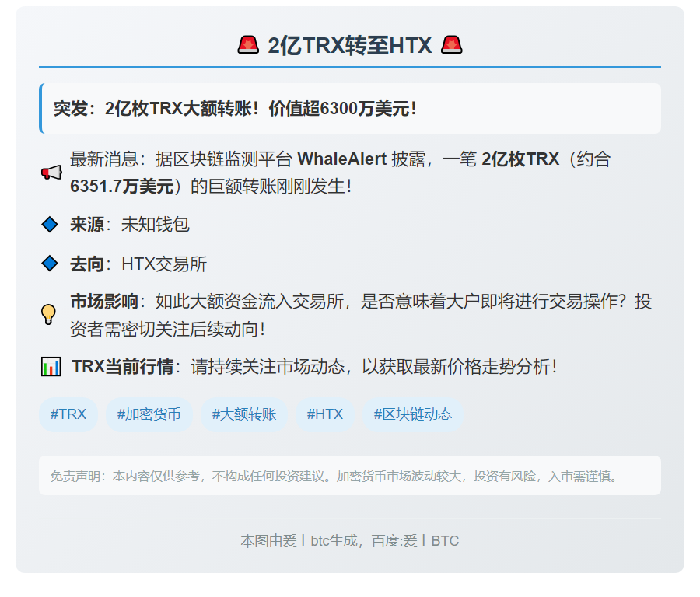
Task: Click the 未知钱包 source text
Action: (x=156, y=225)
